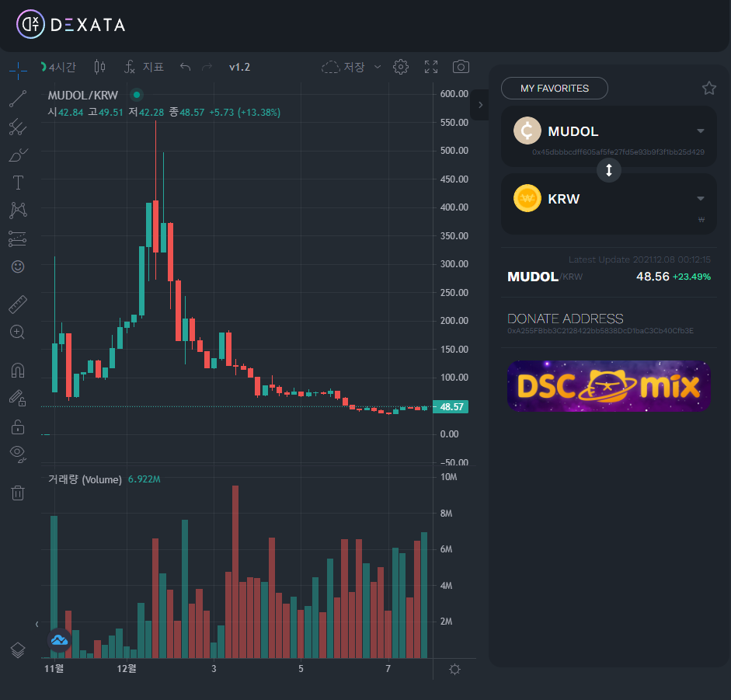
Task: Expand the MUDOL token dropdown
Action: (700, 131)
